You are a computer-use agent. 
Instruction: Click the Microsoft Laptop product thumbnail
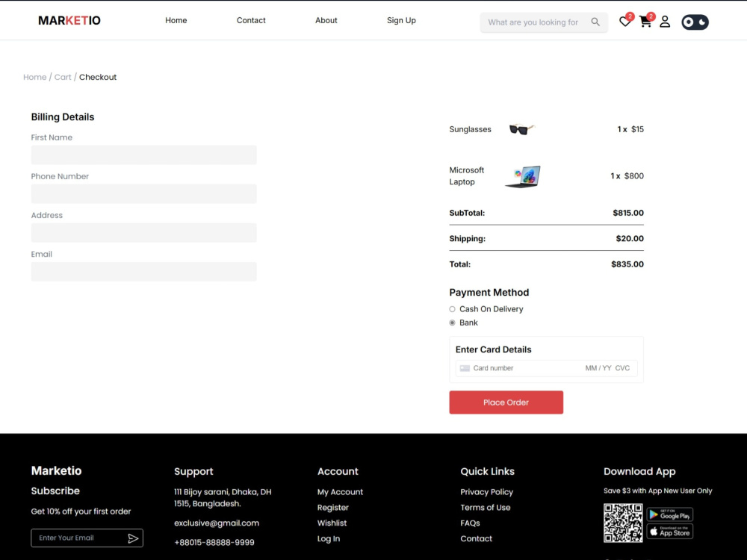pyautogui.click(x=523, y=177)
